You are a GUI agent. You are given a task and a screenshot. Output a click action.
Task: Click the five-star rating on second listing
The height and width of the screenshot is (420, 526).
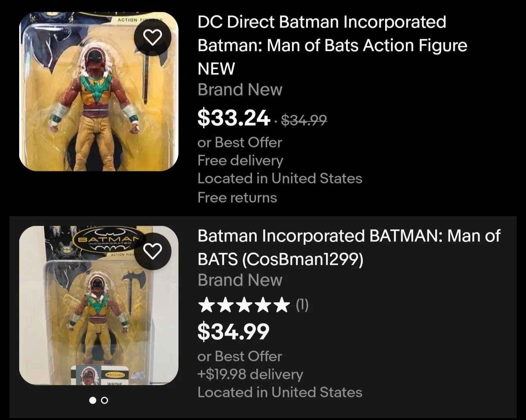pyautogui.click(x=244, y=305)
